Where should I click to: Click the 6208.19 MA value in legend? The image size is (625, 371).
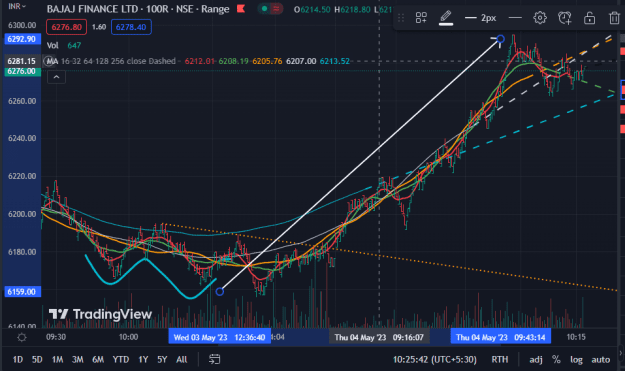pos(233,61)
